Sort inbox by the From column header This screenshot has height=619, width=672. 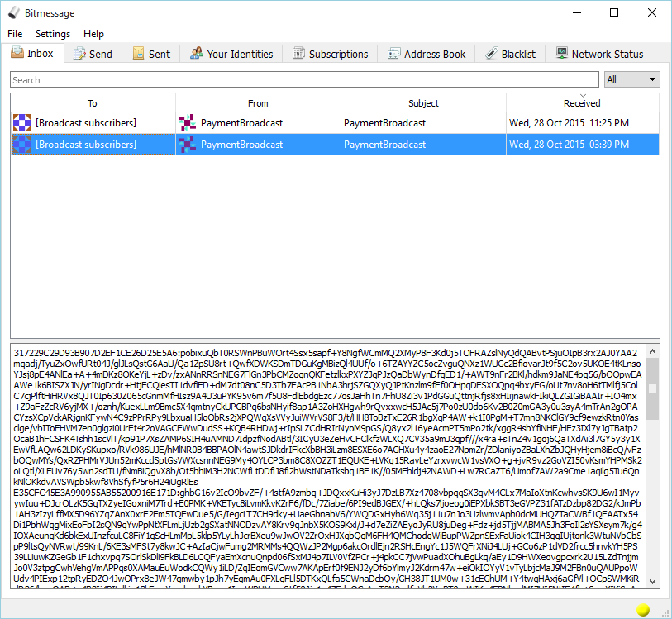[258, 103]
